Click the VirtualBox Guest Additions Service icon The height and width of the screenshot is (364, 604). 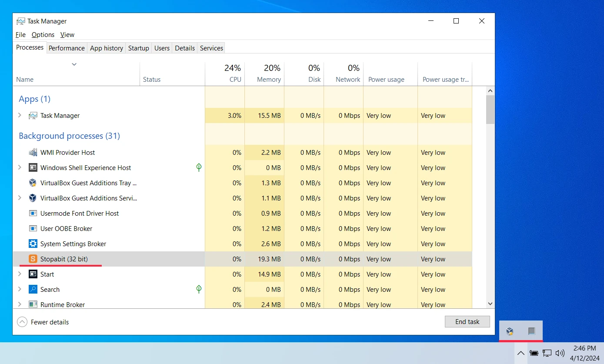pyautogui.click(x=33, y=198)
